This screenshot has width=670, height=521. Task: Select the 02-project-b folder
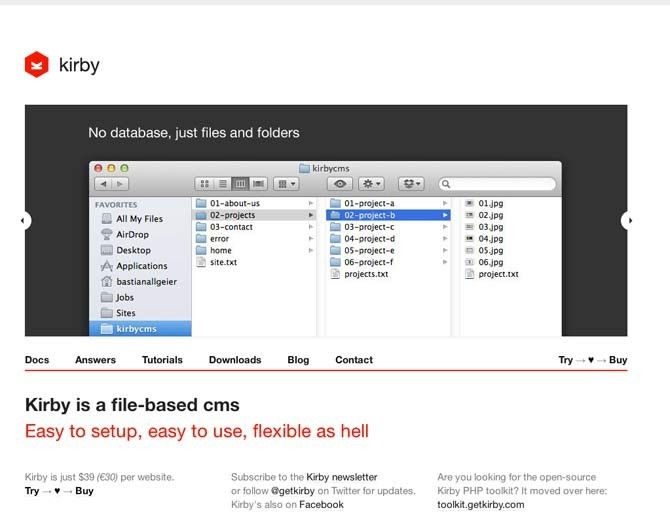tap(388, 215)
